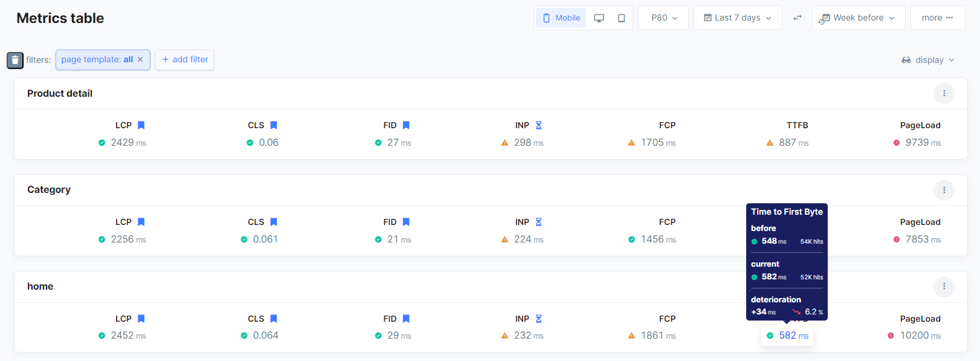Click the CLS value 0.064 in home
The image size is (980, 361).
(266, 336)
